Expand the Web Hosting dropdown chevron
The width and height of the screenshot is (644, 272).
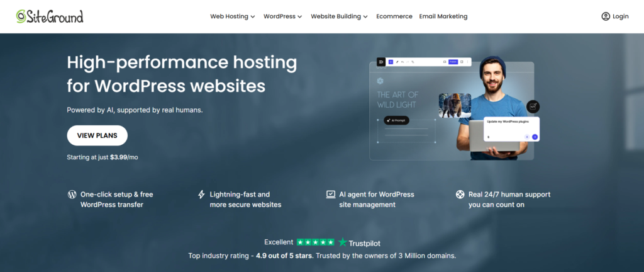(253, 17)
